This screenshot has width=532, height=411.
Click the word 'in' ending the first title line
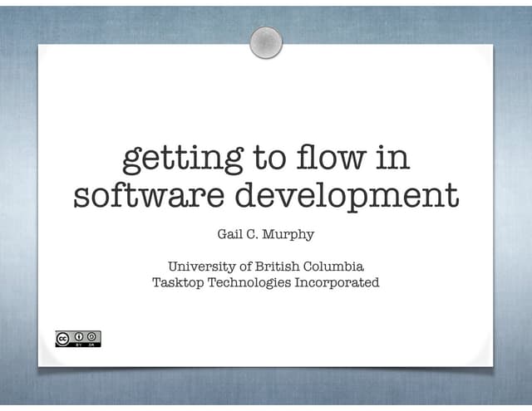point(392,158)
